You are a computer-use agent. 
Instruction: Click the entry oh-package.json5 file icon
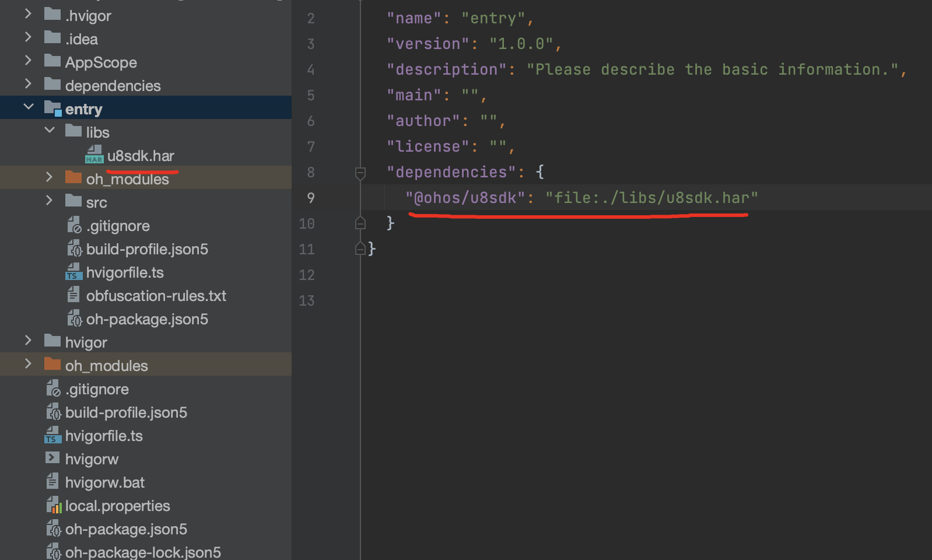74,318
